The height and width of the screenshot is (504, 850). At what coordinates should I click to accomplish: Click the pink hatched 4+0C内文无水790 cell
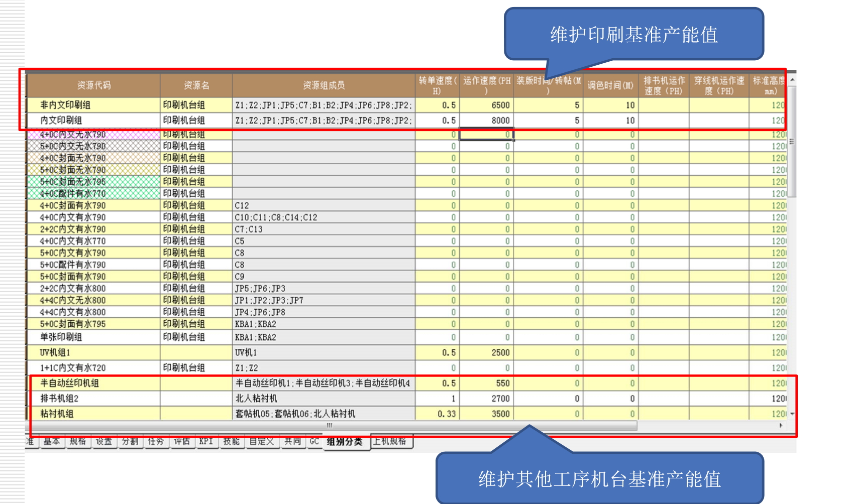pos(93,135)
